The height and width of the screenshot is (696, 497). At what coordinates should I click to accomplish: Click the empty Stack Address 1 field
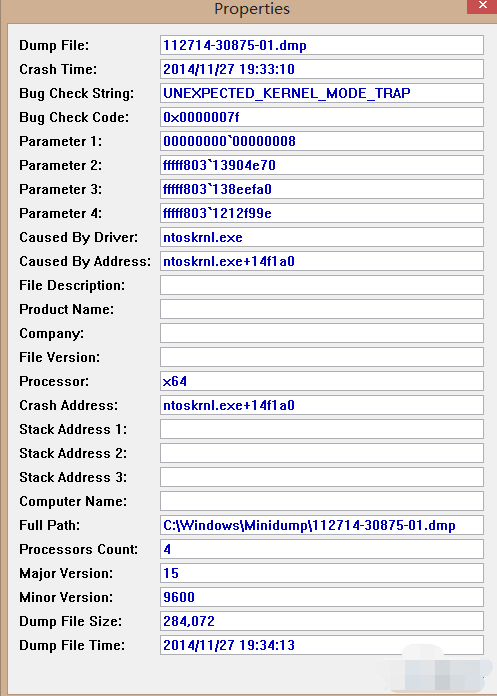pyautogui.click(x=322, y=429)
